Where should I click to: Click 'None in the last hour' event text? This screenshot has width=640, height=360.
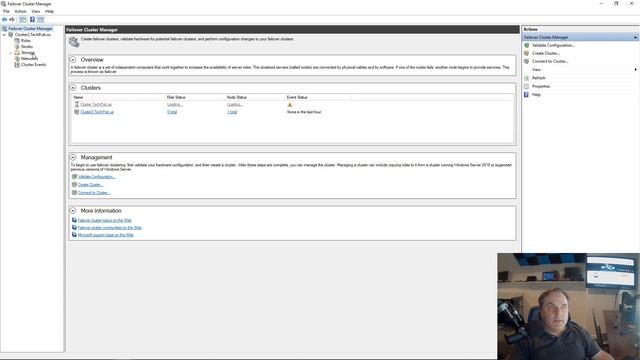[x=304, y=112]
